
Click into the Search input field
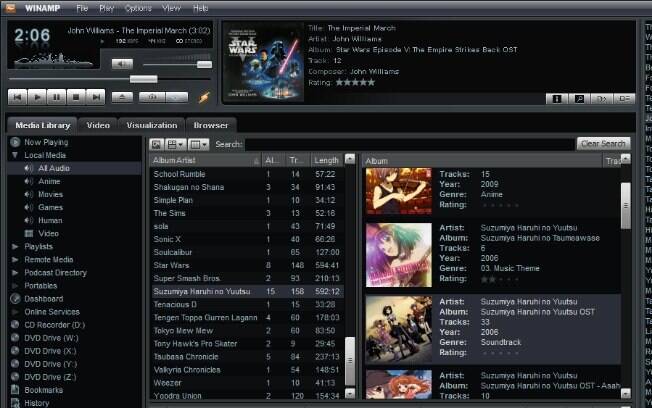click(410, 144)
